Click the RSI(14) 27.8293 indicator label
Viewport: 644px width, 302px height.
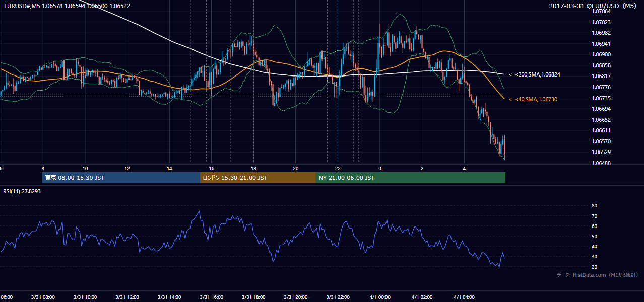(22, 191)
